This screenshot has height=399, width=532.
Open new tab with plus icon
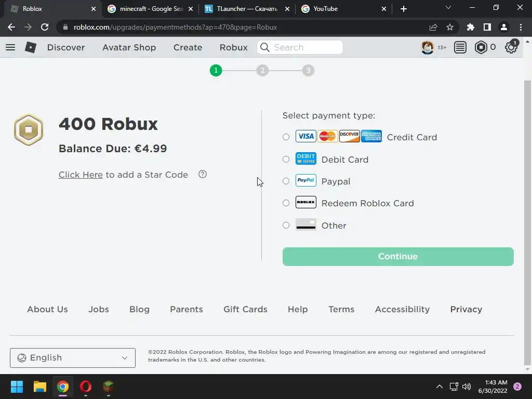coord(403,9)
